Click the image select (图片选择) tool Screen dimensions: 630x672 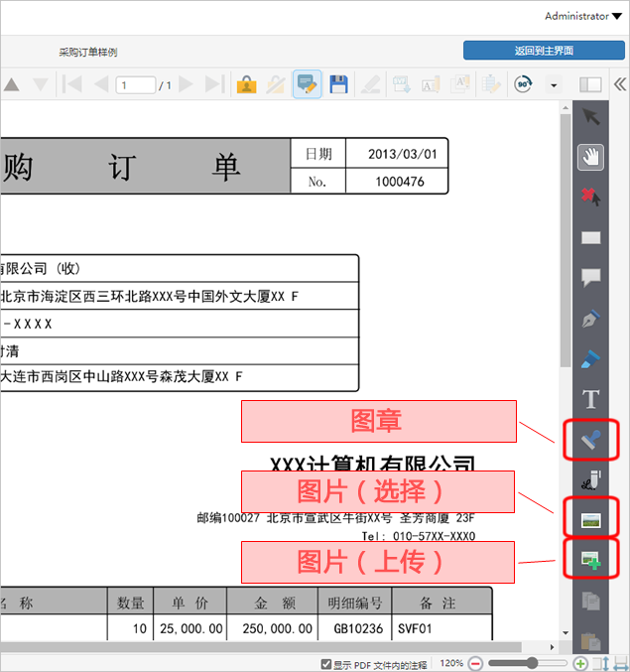(x=591, y=518)
